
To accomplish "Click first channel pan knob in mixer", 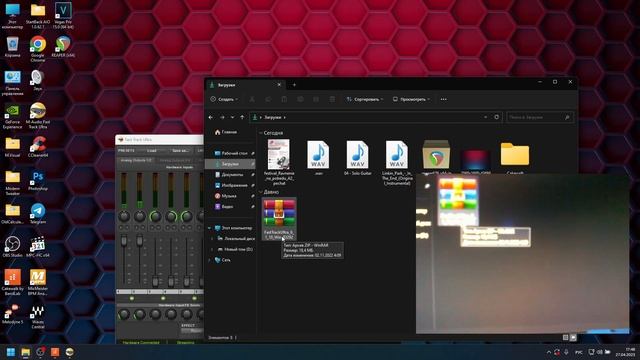I will click(124, 216).
